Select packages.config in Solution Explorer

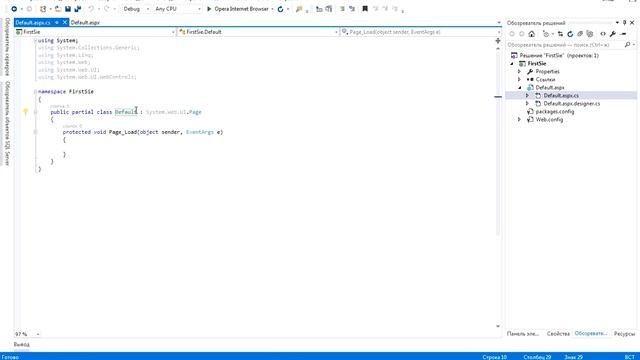tap(555, 111)
